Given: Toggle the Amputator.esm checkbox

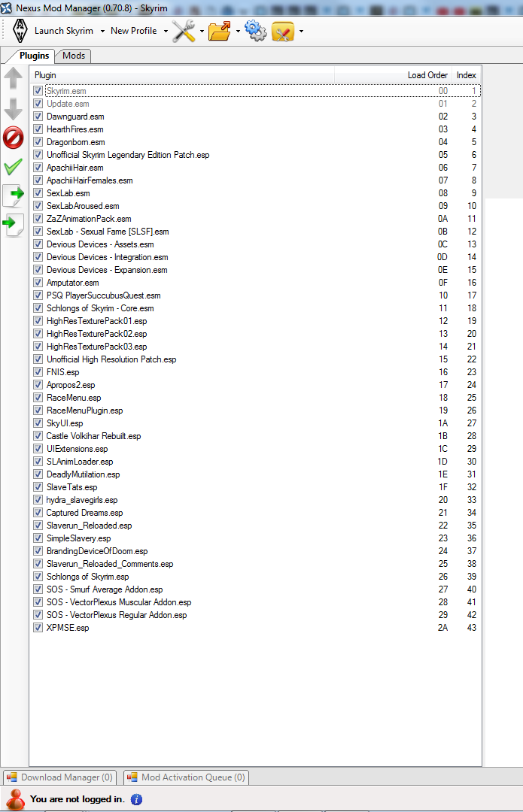Looking at the screenshot, I should (x=38, y=283).
